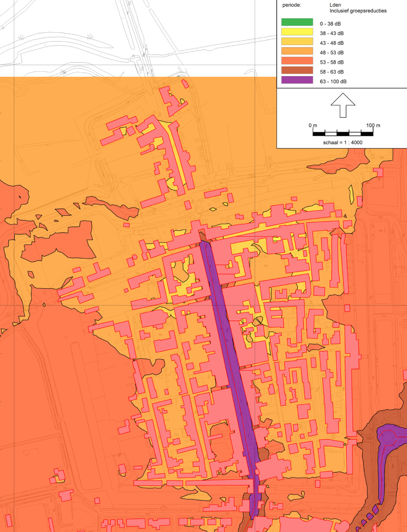Screen dimensions: 407x532
Task: Pick the 43 - 48 dB legend color
Action: [297, 42]
